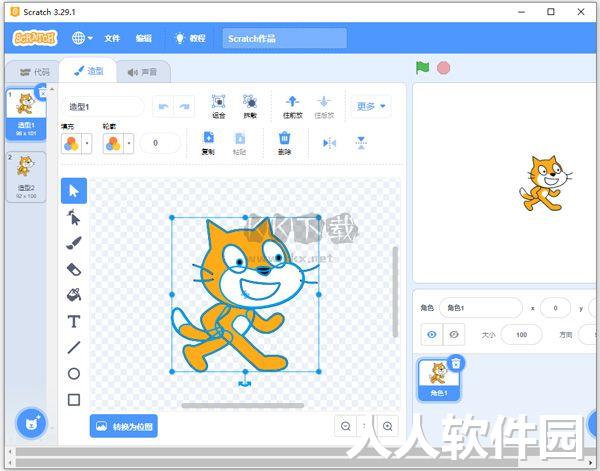This screenshot has width=600, height=471.
Task: Click the outline width field showing 0
Action: coord(160,143)
